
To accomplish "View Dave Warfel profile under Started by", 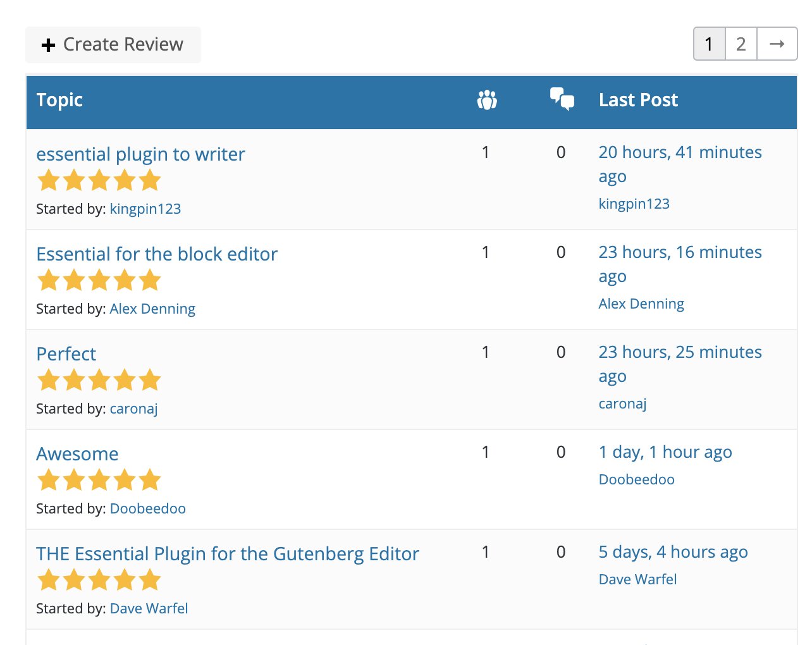I will 149,608.
